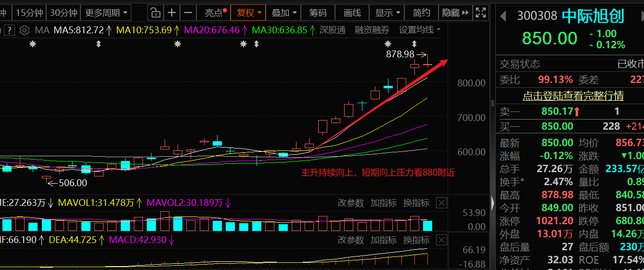Image resolution: width=644 pixels, height=270 pixels.
Task: Click the 换手 value 2.47%
Action: tap(558, 182)
